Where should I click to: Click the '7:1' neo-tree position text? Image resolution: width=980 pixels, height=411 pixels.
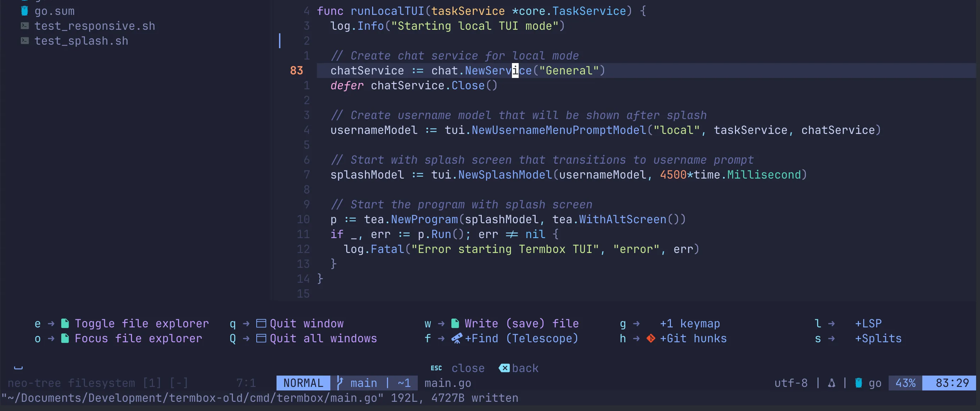(246, 383)
